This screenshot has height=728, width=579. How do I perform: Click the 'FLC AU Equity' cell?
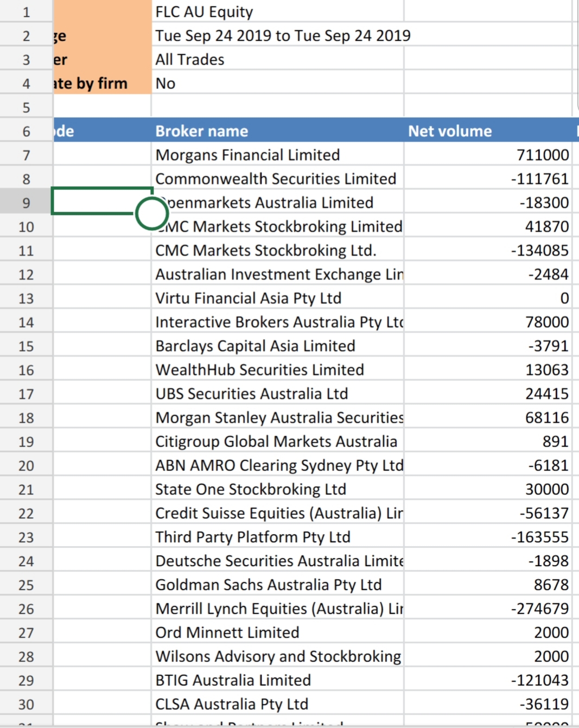pyautogui.click(x=277, y=11)
